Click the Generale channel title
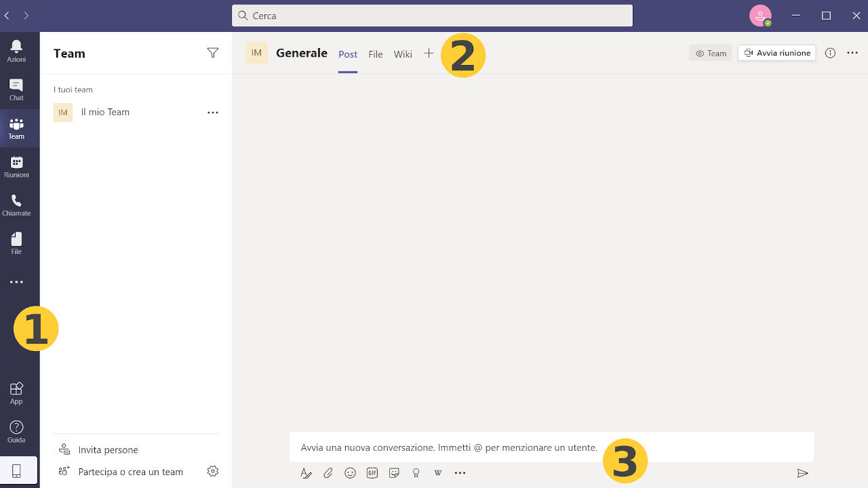Screen dimensions: 868x488 302,53
